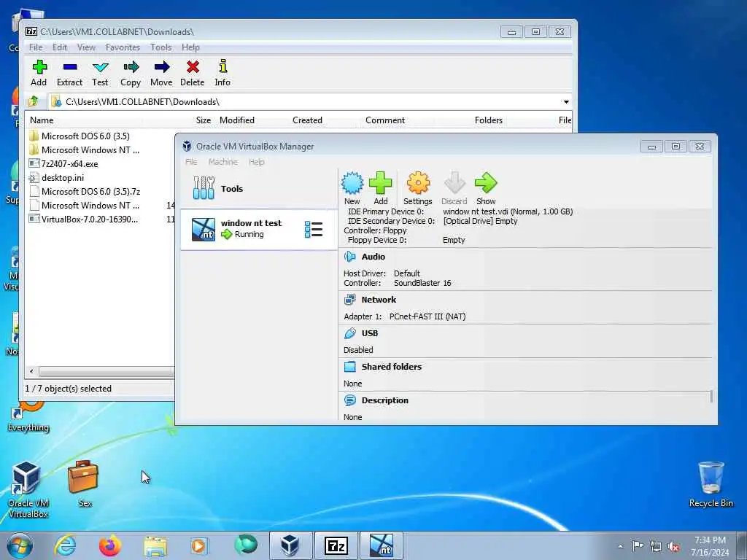Viewport: 747px width, 560px height.
Task: Click the green Add icon in VirtualBox
Action: coord(380,183)
